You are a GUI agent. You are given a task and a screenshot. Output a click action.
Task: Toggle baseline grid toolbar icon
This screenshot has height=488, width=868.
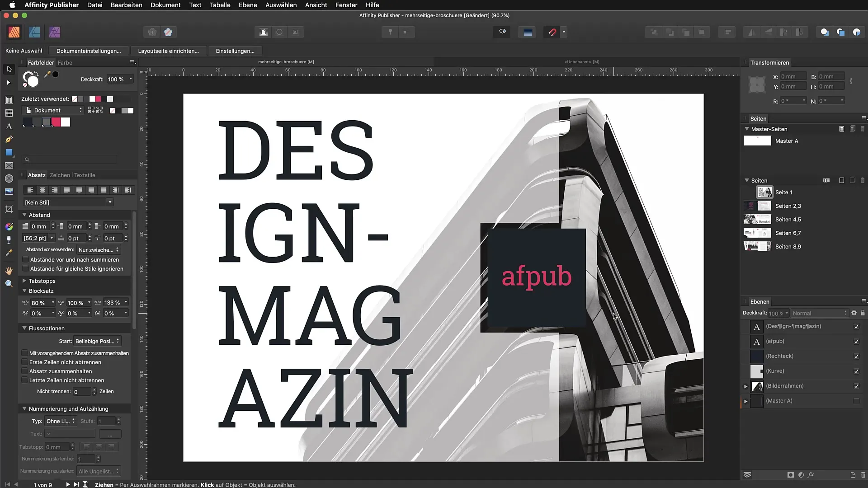(x=528, y=32)
